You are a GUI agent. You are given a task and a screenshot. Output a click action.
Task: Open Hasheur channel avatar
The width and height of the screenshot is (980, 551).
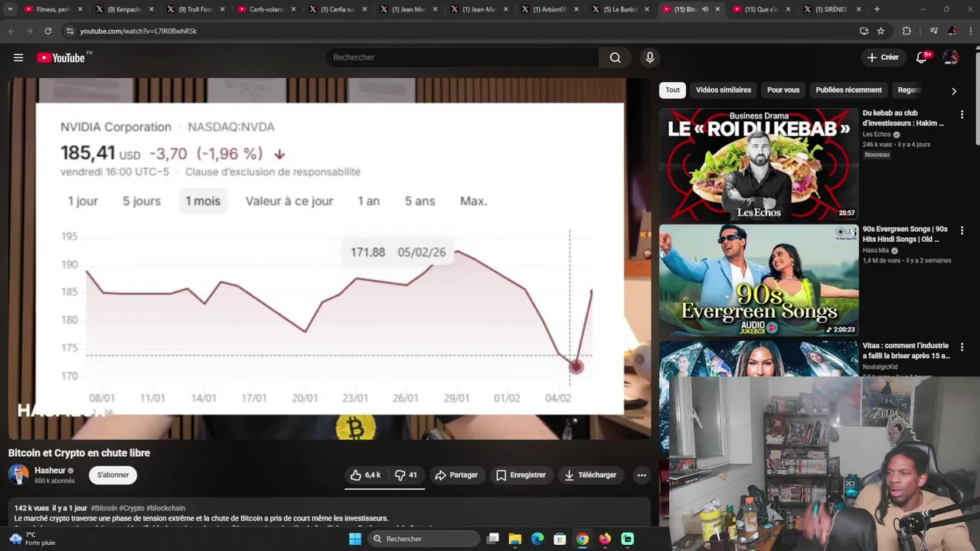tap(18, 474)
